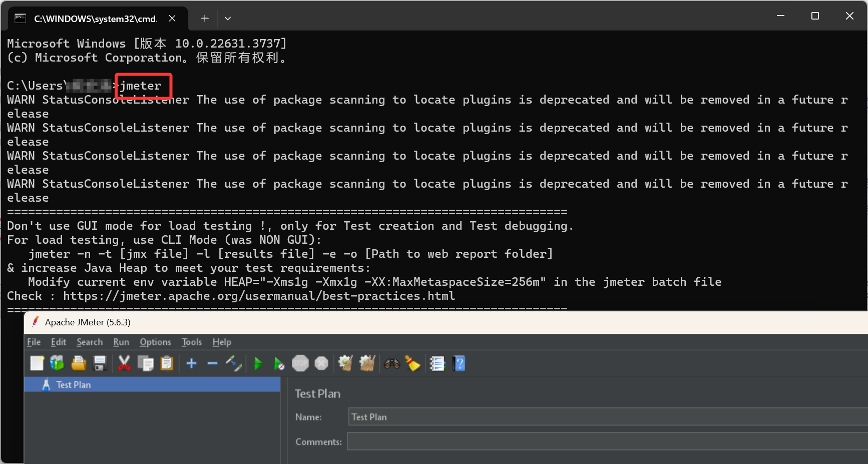Click the Copy icon in JMeter toolbar
The image size is (868, 464).
click(146, 363)
